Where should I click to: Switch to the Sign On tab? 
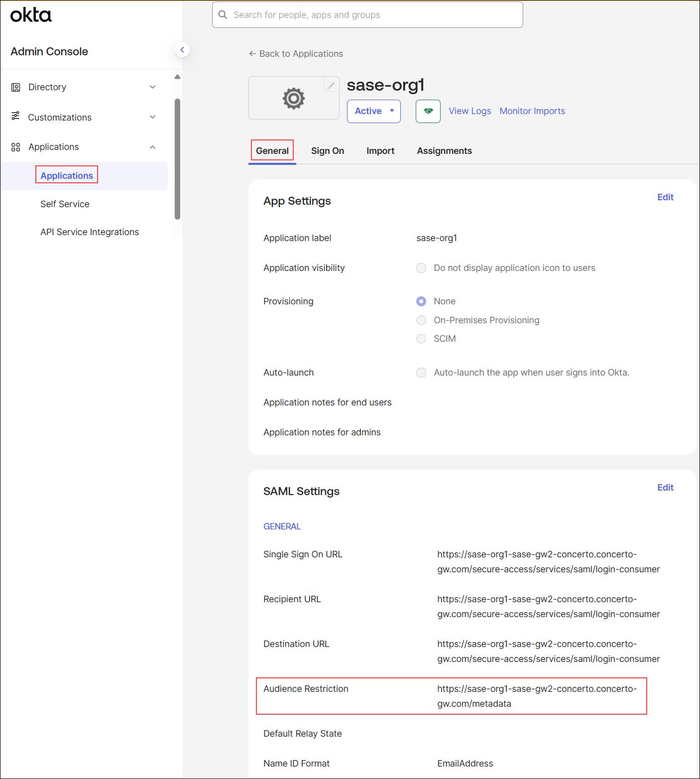(327, 150)
